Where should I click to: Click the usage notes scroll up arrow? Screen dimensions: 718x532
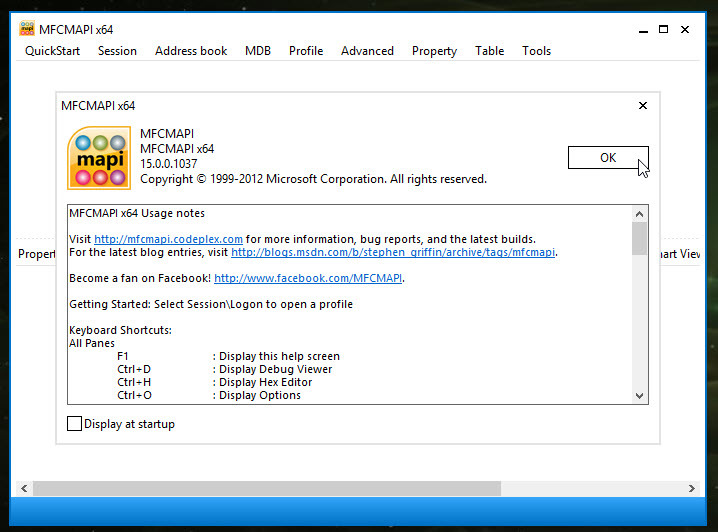tap(639, 214)
